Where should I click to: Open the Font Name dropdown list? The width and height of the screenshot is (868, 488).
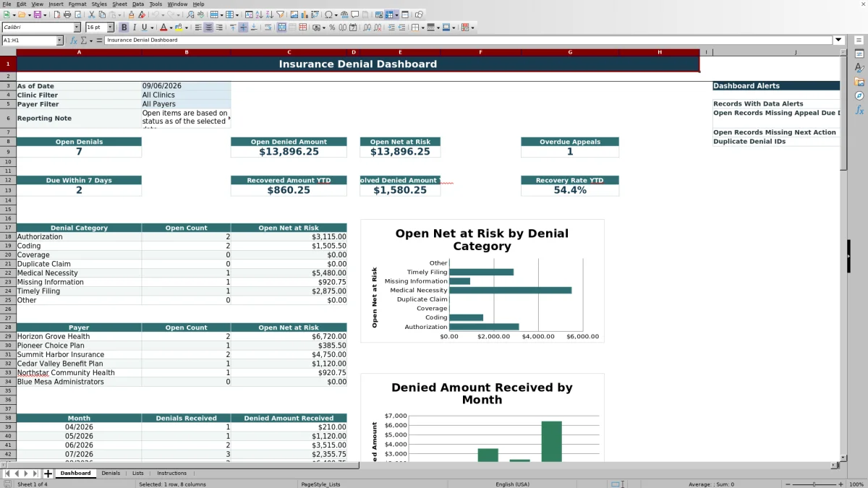pyautogui.click(x=77, y=27)
